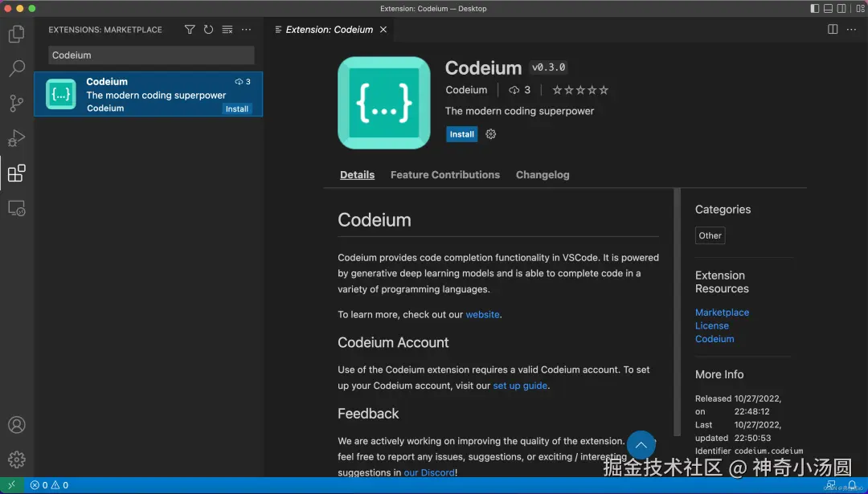Split the editor to the right

(833, 30)
